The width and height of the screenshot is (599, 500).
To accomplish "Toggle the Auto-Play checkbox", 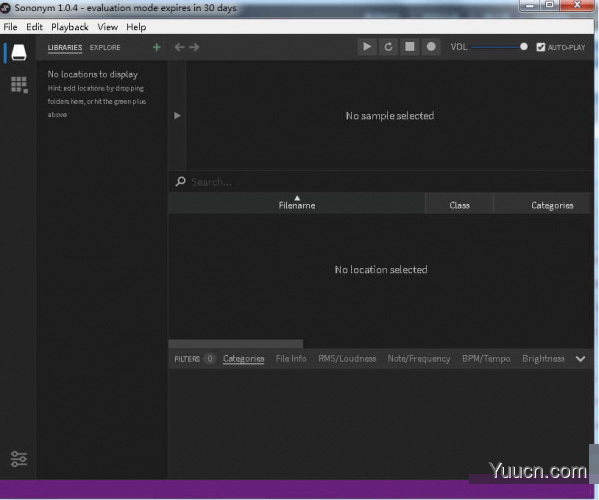I will coord(541,47).
